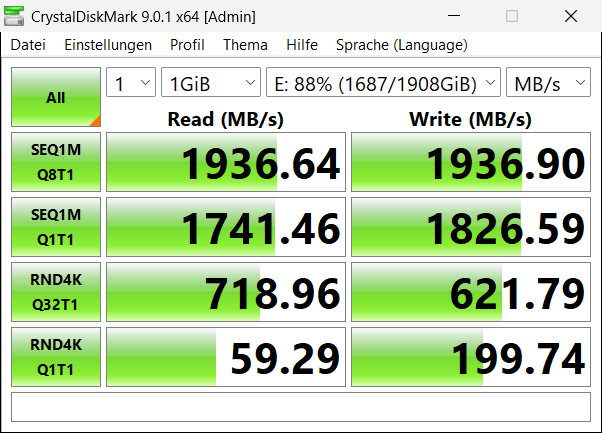Select the 1826.59 write value
Image resolution: width=602 pixels, height=433 pixels.
point(471,227)
